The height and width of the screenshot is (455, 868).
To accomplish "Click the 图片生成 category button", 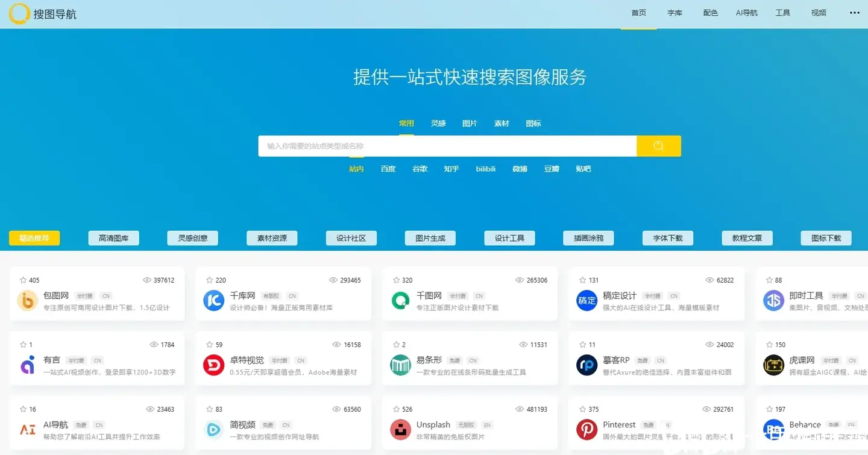I will pyautogui.click(x=430, y=238).
